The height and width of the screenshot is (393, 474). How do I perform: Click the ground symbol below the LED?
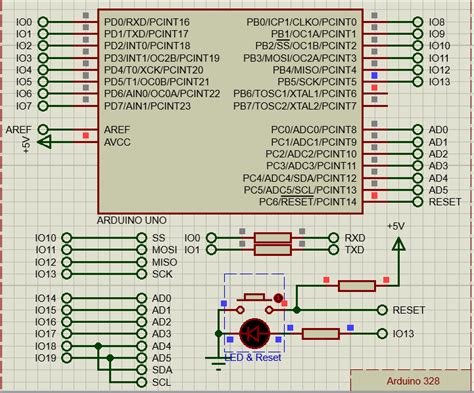(218, 363)
